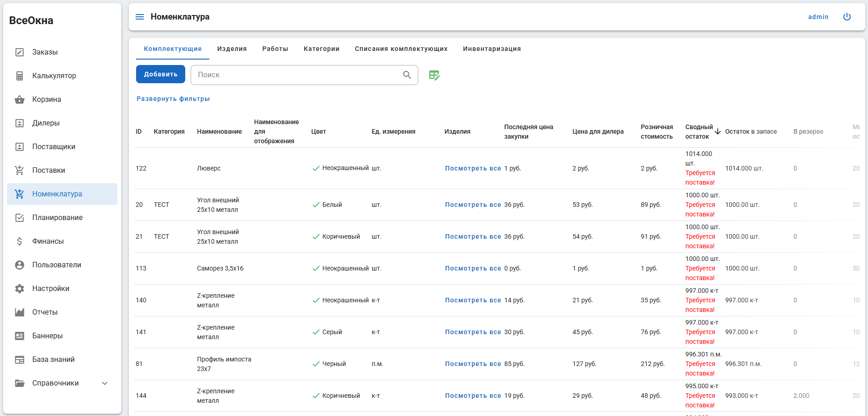Image resolution: width=868 pixels, height=416 pixels.
Task: Select Номенклатура in the sidebar
Action: point(62,194)
